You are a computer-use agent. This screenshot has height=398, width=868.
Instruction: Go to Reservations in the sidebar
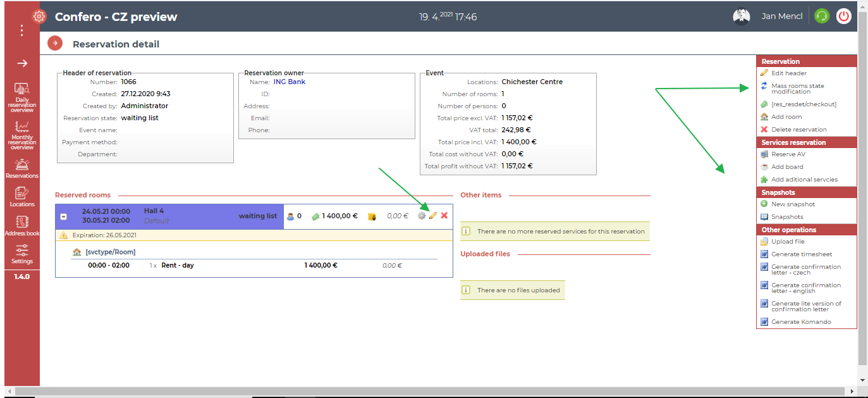22,168
